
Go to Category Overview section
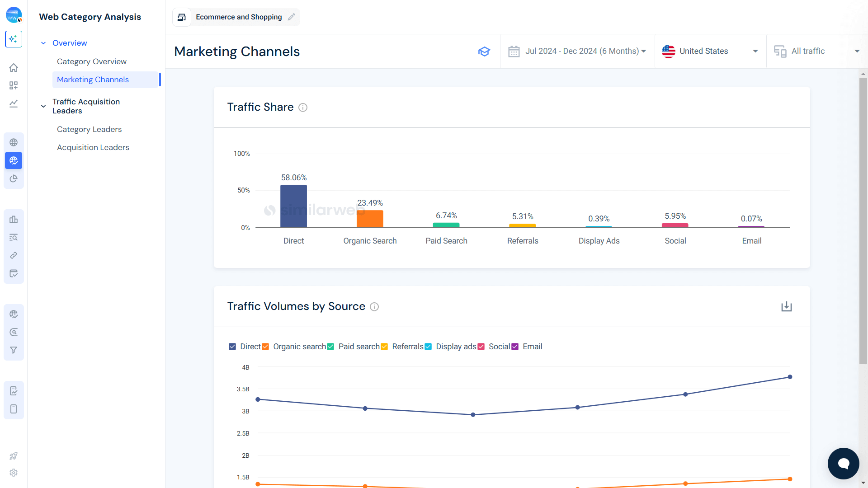92,61
